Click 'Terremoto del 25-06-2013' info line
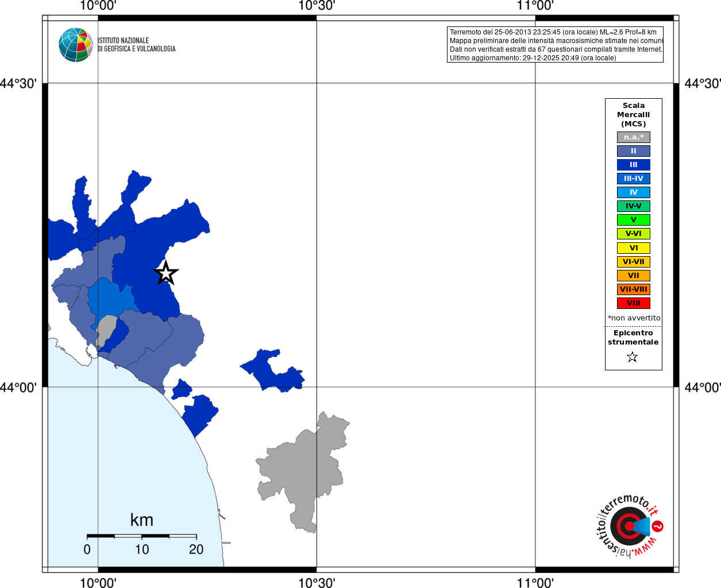Viewport: 721px width, 588px height. point(553,32)
